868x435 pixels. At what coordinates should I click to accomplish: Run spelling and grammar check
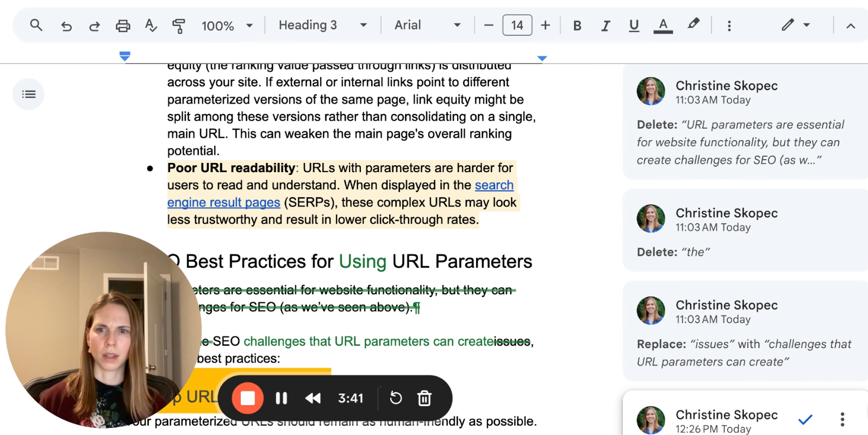click(x=151, y=26)
